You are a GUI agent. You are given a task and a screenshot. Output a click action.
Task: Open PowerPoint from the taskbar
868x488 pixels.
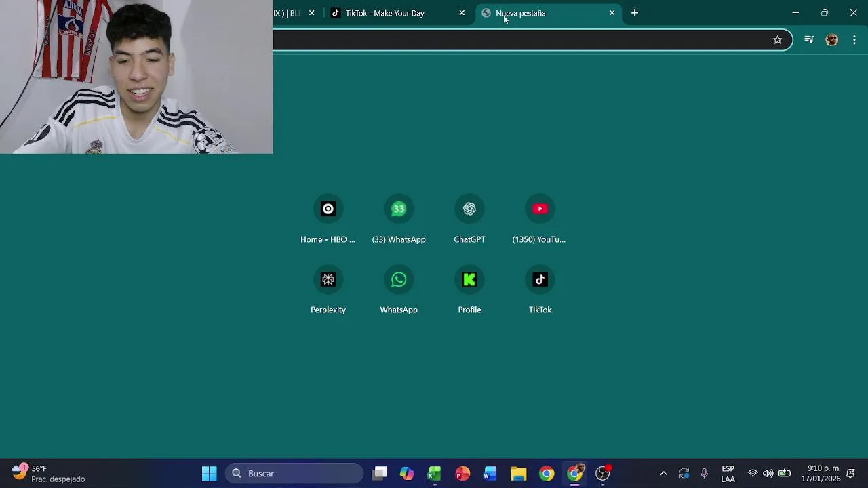(462, 474)
